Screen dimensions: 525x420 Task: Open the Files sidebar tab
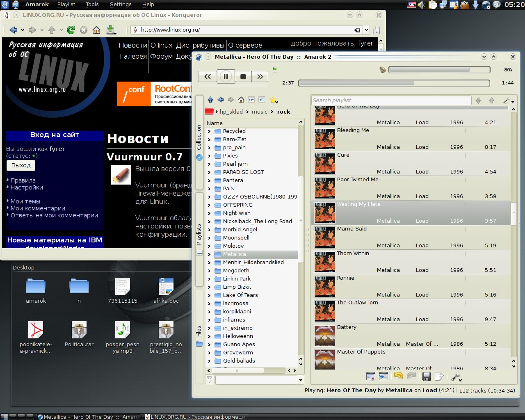(199, 336)
